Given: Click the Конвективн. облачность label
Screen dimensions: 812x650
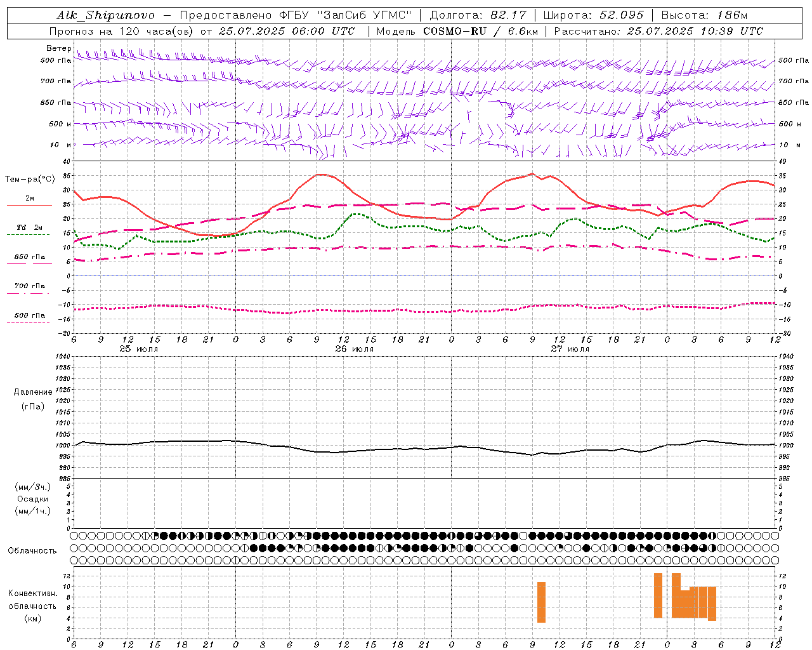Looking at the screenshot, I should click(x=32, y=599).
